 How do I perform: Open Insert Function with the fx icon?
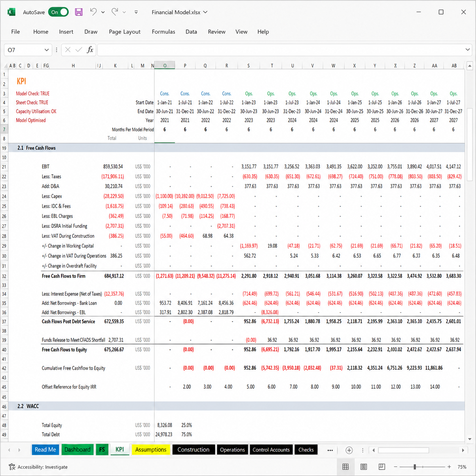point(90,50)
